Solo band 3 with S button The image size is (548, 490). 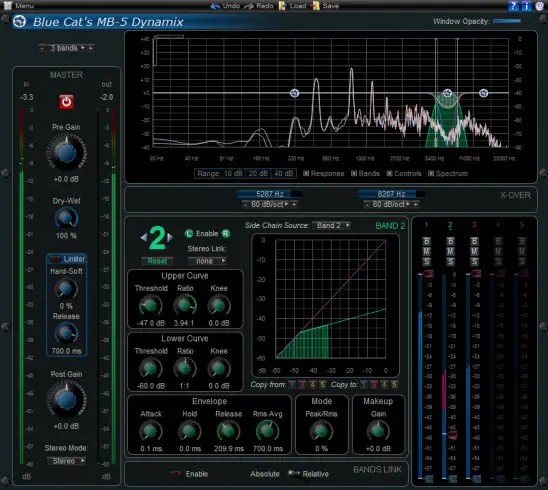[474, 261]
